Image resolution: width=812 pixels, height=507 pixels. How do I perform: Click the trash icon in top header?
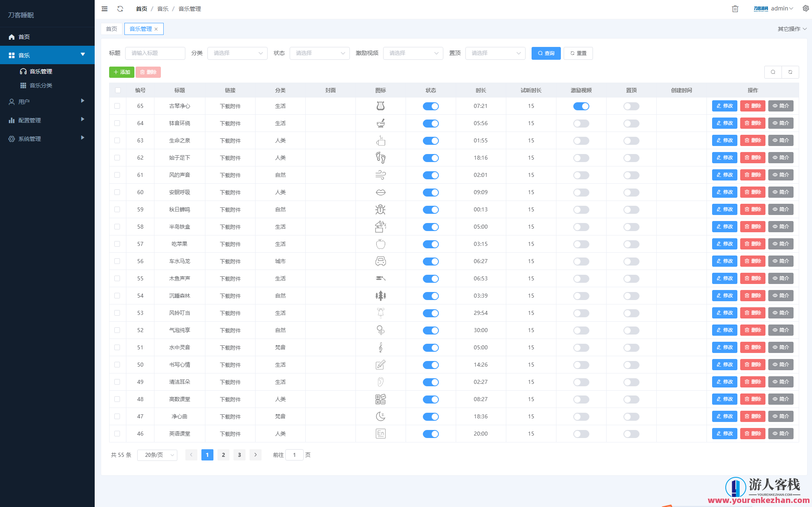(x=735, y=9)
